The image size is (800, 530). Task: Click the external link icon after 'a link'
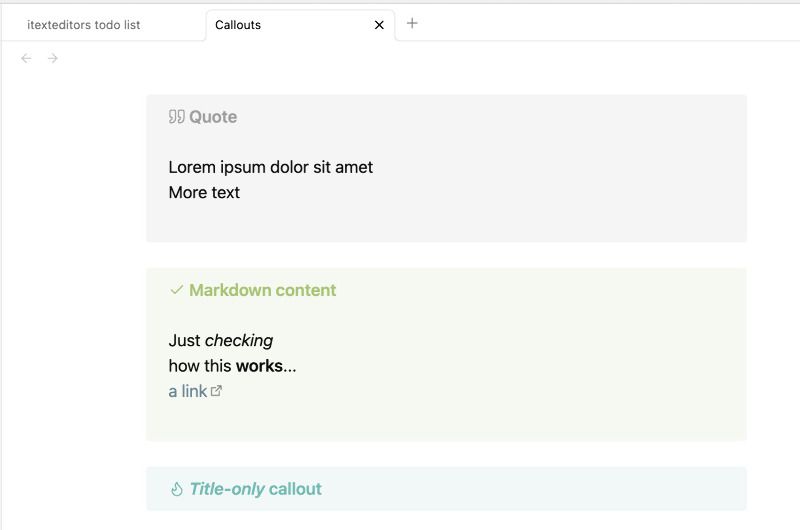click(x=217, y=391)
